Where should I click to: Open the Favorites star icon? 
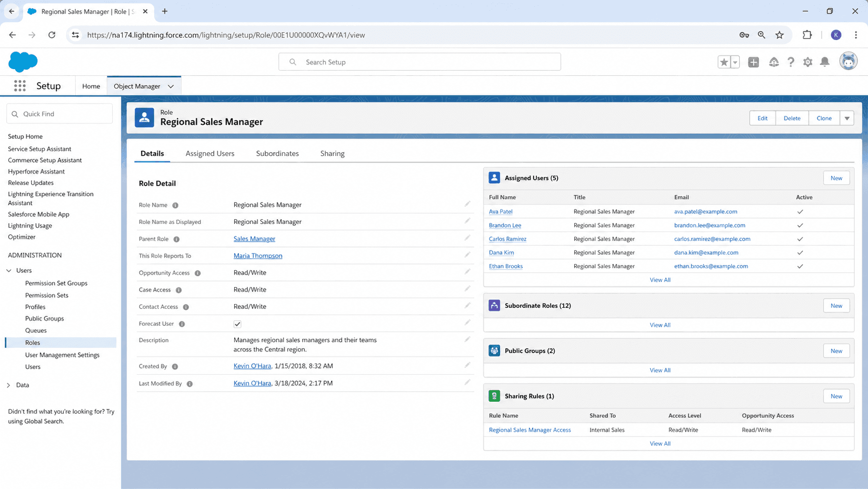click(724, 62)
